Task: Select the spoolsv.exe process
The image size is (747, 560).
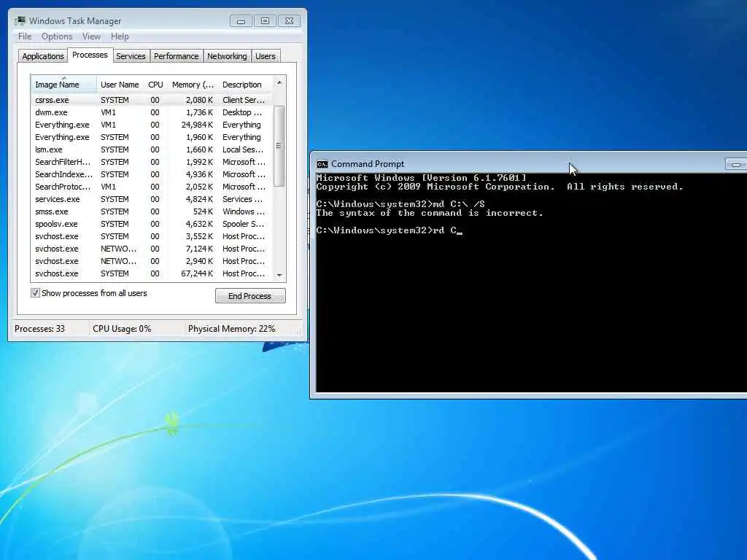Action: pos(152,224)
